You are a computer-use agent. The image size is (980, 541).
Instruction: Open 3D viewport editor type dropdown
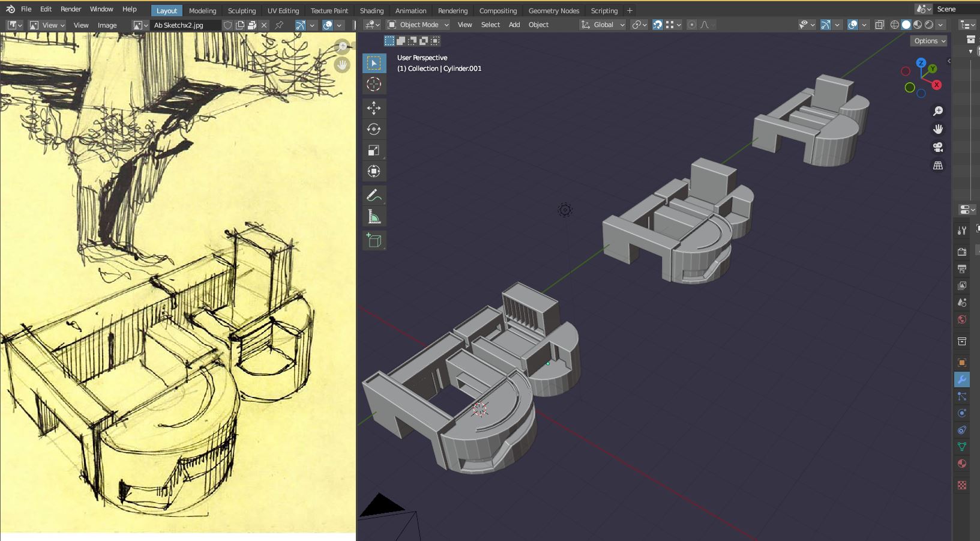[x=373, y=25]
